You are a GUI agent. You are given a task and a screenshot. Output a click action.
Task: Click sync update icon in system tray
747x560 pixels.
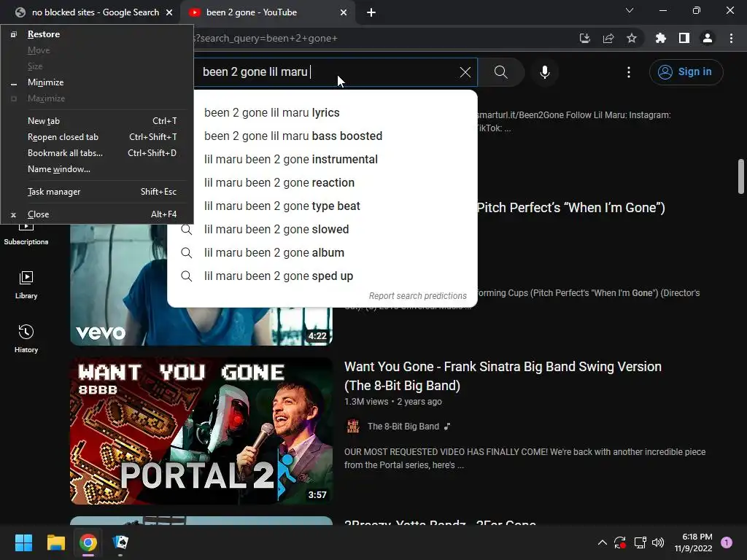point(620,542)
